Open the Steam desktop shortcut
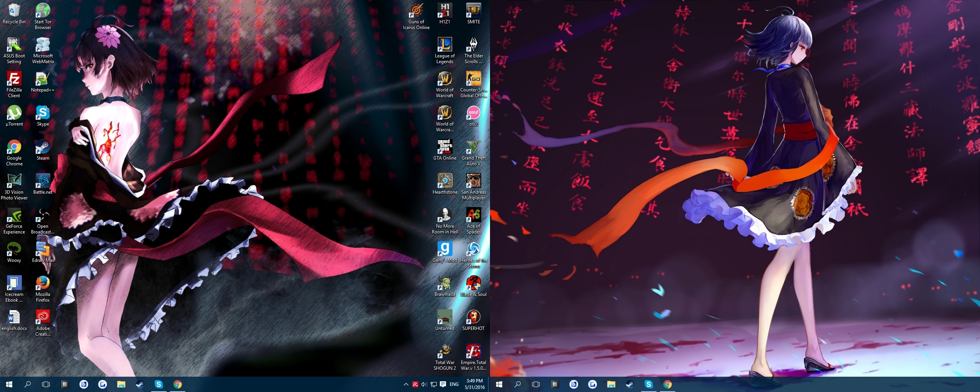 click(x=42, y=150)
